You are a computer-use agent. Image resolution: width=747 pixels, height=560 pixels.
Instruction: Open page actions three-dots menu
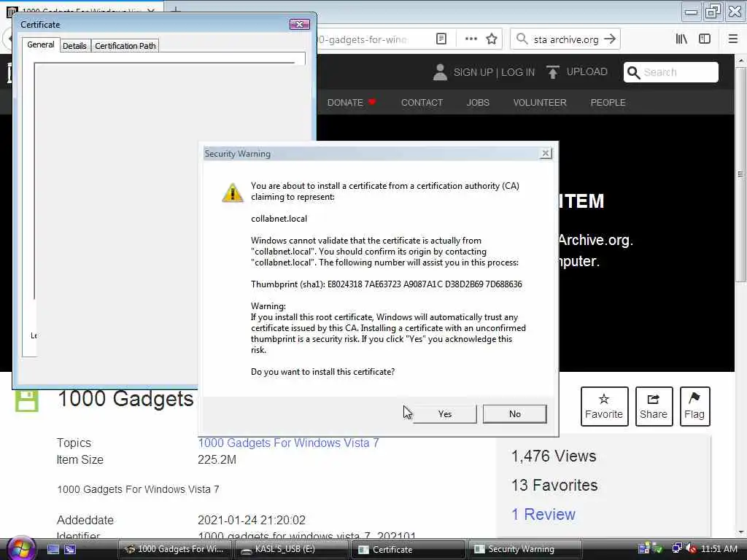tap(471, 39)
